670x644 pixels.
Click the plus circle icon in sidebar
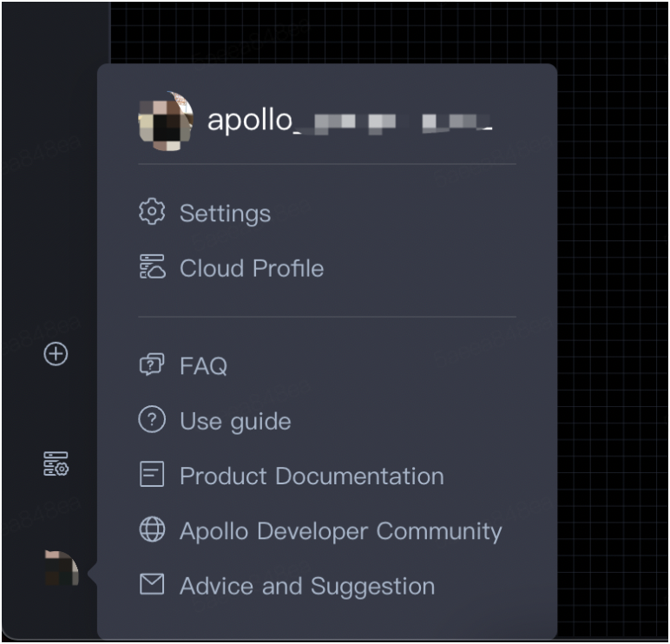(x=56, y=354)
